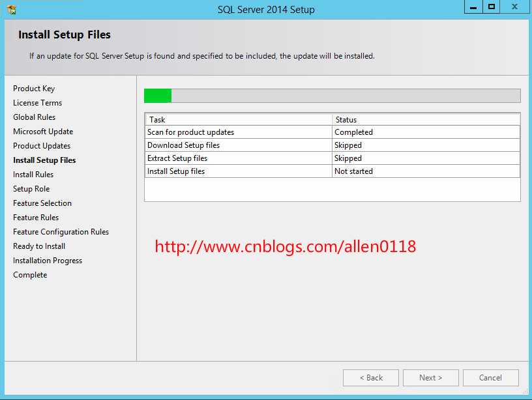
Task: Select Install Setup Files in sidebar
Action: click(x=44, y=160)
